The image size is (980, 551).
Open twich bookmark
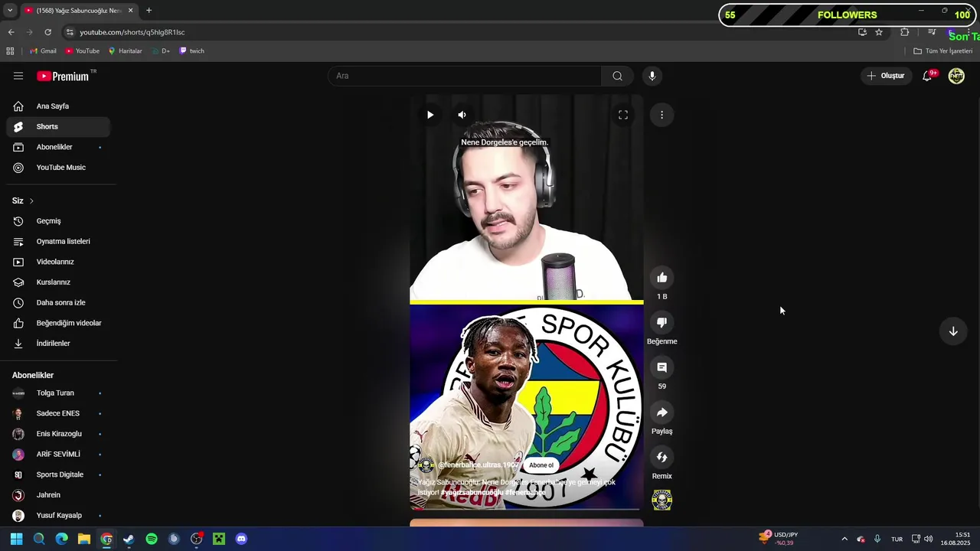tap(191, 51)
